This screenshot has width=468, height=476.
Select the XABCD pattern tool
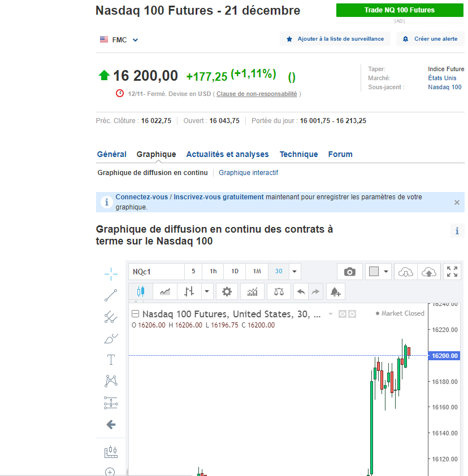[x=111, y=381]
